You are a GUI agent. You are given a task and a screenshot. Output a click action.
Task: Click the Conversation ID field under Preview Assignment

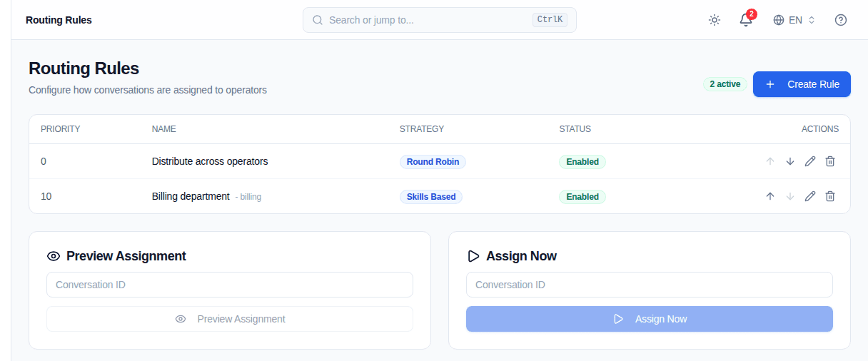230,285
